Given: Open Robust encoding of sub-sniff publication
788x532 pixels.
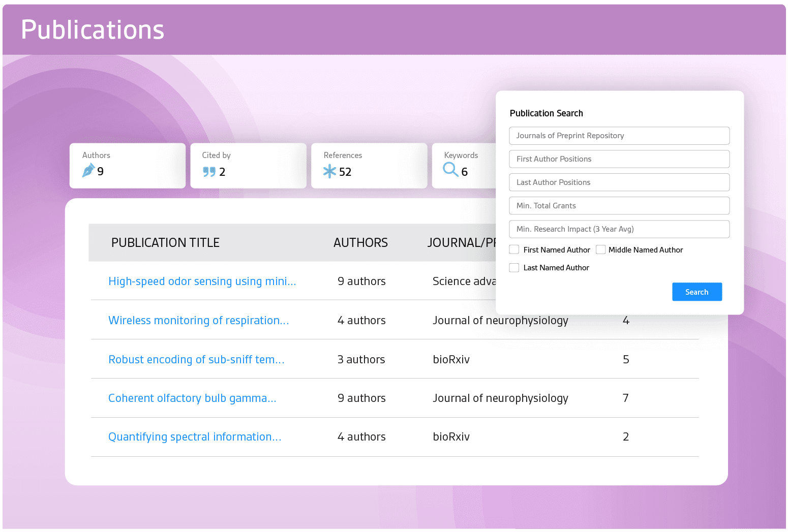Looking at the screenshot, I should pyautogui.click(x=196, y=360).
